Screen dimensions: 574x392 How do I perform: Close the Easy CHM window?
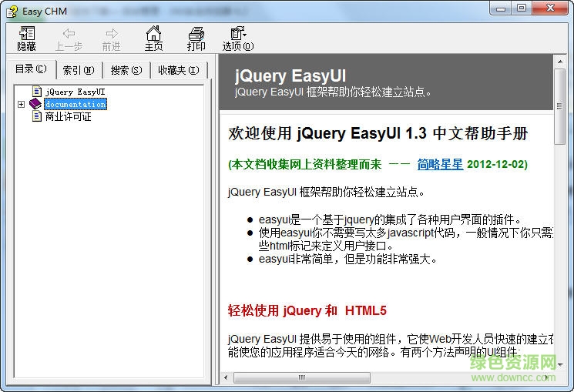550,8
